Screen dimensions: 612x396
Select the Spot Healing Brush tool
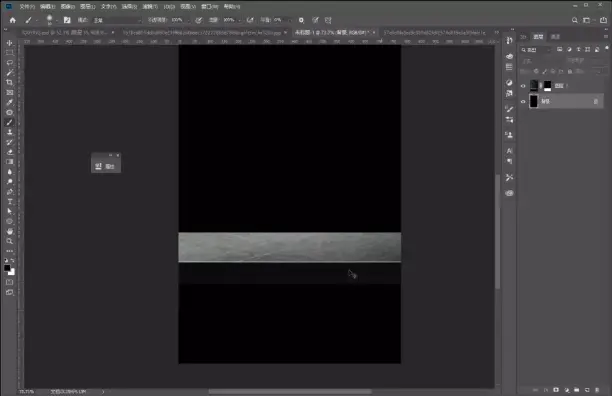10,112
